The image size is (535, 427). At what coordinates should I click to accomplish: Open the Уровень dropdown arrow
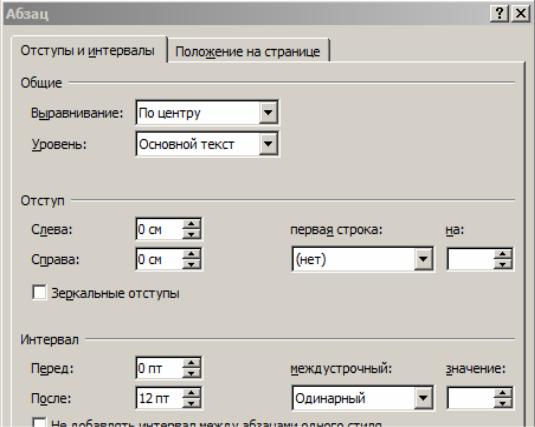(268, 144)
